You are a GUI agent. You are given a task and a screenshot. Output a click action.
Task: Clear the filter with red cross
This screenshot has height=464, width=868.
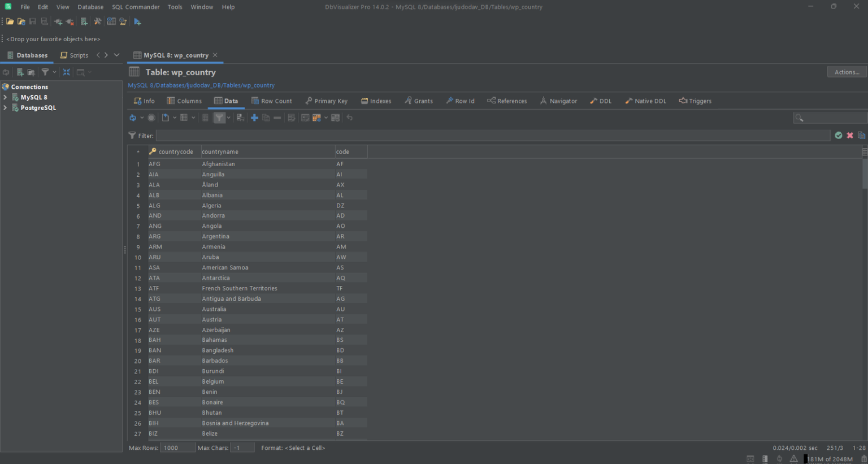pos(850,135)
